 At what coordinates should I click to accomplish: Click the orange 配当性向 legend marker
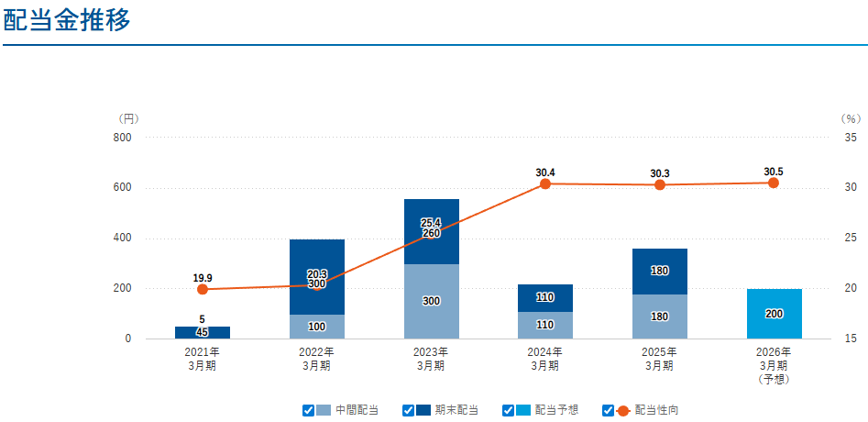(623, 410)
